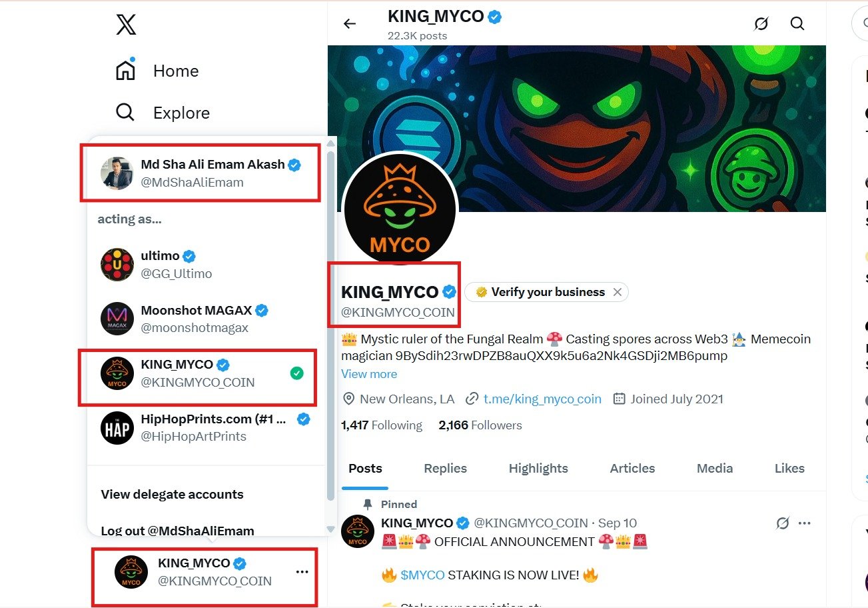This screenshot has width=868, height=608.
Task: Go back using the arrow icon
Action: [x=350, y=24]
